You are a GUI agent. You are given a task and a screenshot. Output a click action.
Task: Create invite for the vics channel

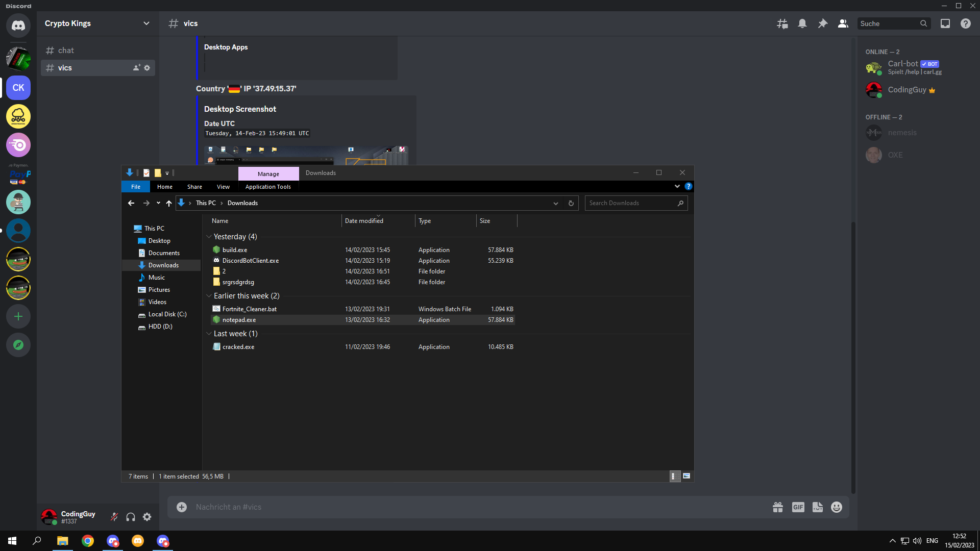coord(136,68)
